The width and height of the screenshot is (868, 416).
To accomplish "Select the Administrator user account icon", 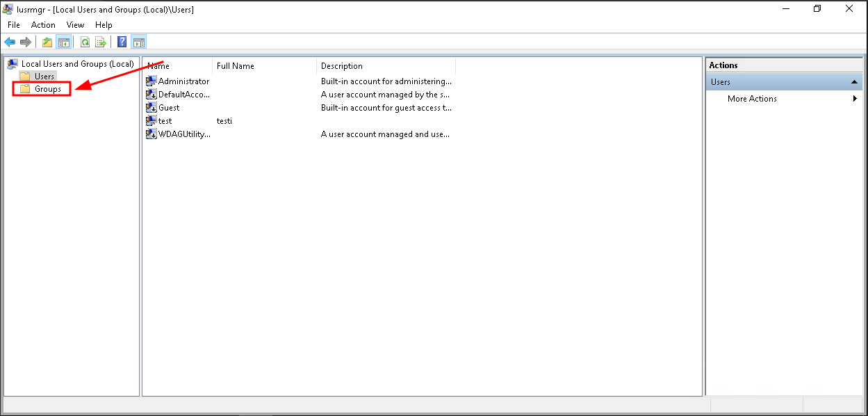I will 151,81.
